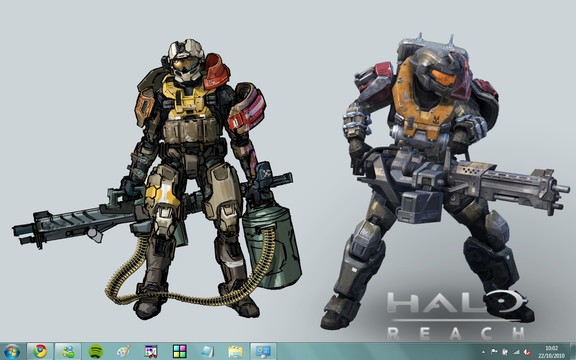This screenshot has width=576, height=360.
Task: Click the Halo Reach logo on wallpaper
Action: [x=457, y=315]
